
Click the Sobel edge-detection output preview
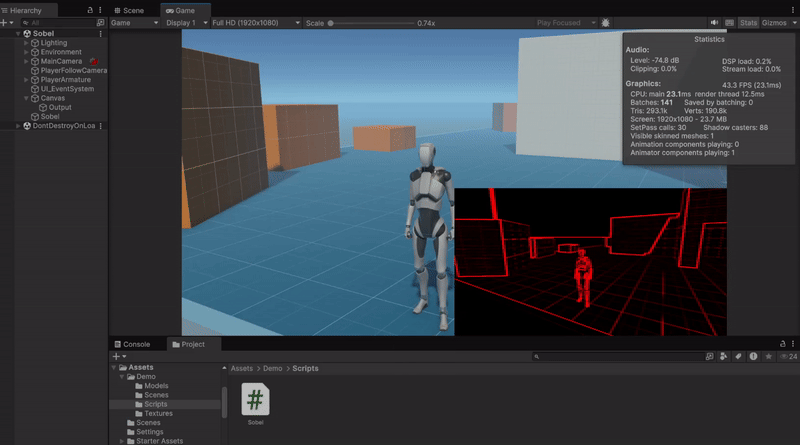(x=590, y=262)
